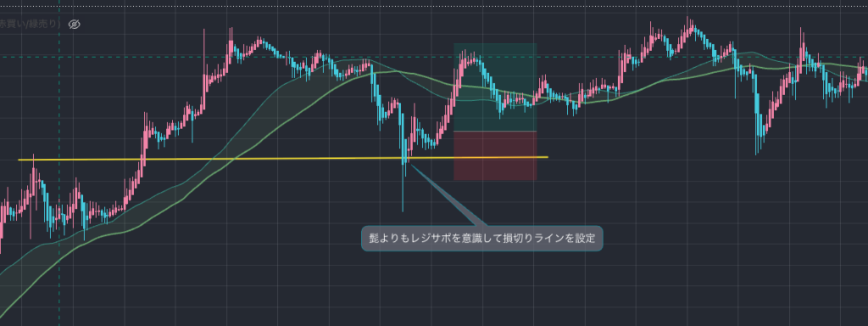This screenshot has width=868, height=326.
Task: Click the 髭よりもレジサポを意識して callout text box
Action: coord(481,239)
